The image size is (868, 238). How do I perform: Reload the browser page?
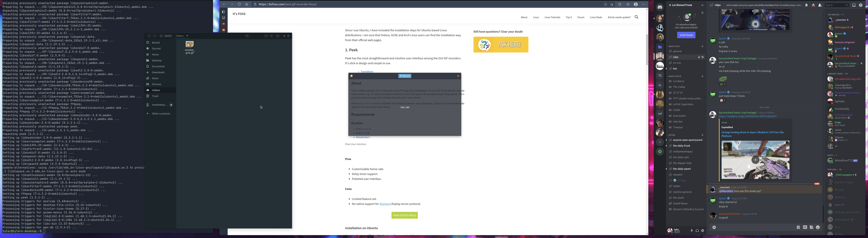click(x=239, y=4)
